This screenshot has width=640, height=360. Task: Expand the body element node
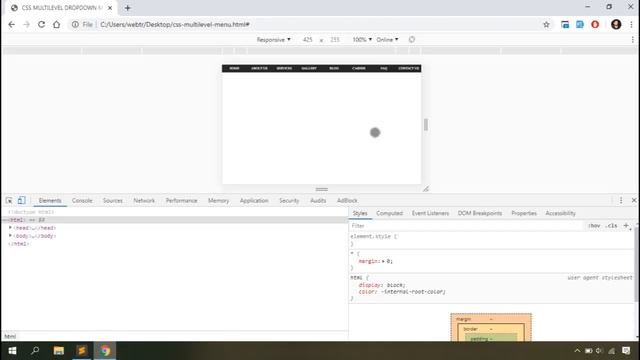10,236
